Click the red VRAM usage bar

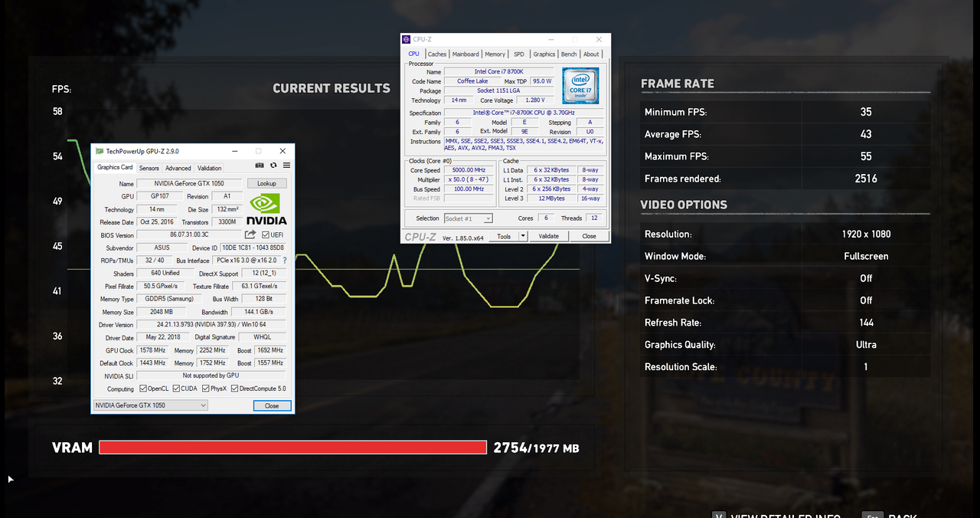292,448
